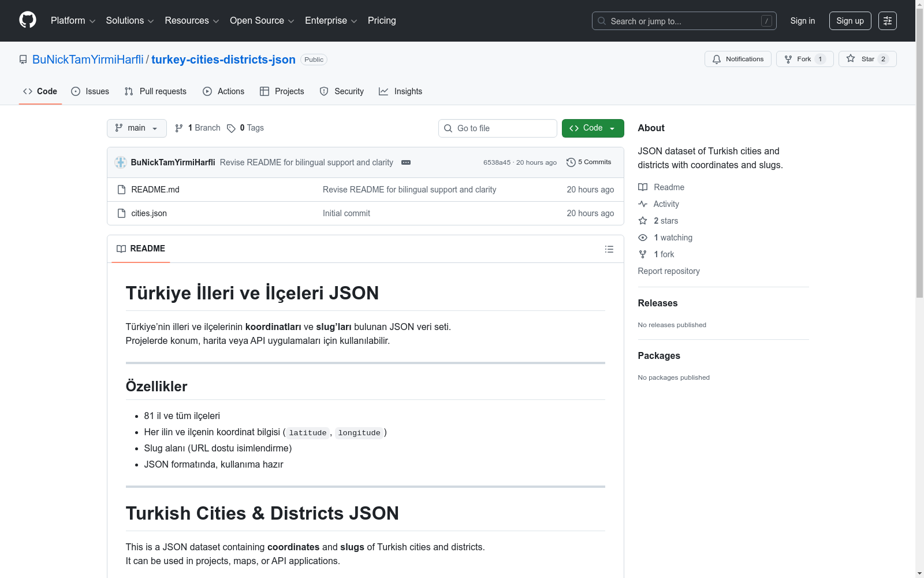Open the Issues tab
This screenshot has height=578, width=924.
coord(90,91)
